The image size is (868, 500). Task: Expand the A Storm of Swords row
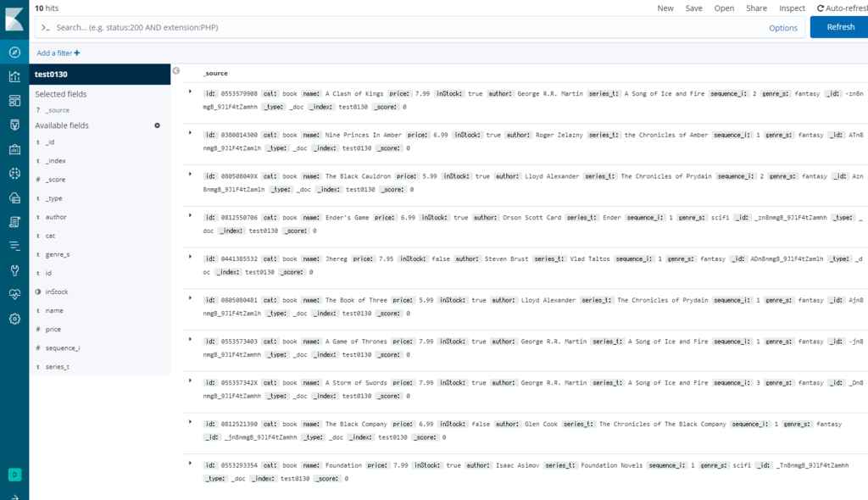tap(190, 381)
